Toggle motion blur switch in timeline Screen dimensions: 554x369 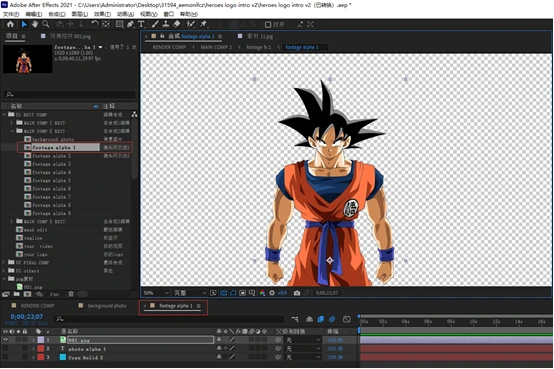(x=332, y=319)
